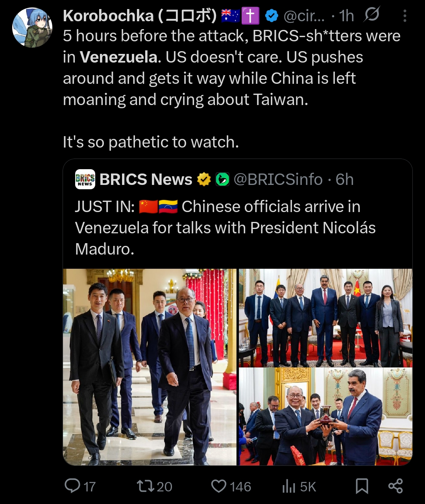Click the BRICS News logo avatar

(85, 179)
